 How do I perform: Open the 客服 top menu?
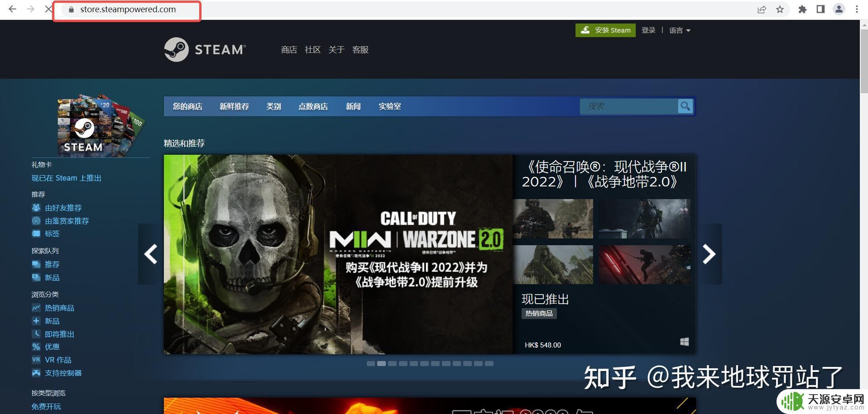360,50
